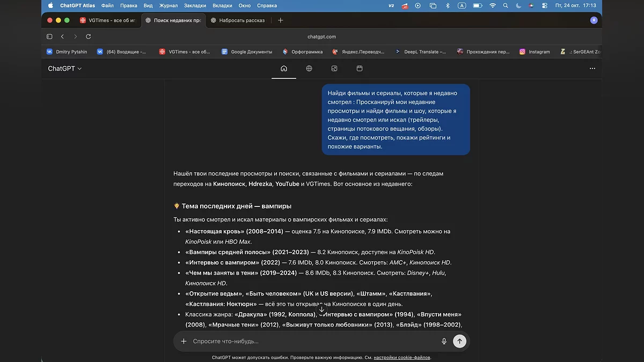This screenshot has height=362, width=644.
Task: Open the Яндекс.Переводчик bookmark
Action: coord(358,52)
